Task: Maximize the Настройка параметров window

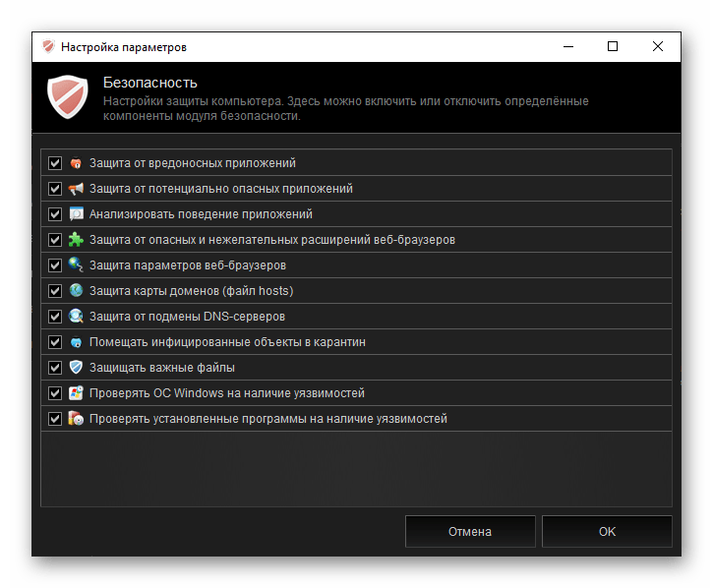Action: pos(613,46)
